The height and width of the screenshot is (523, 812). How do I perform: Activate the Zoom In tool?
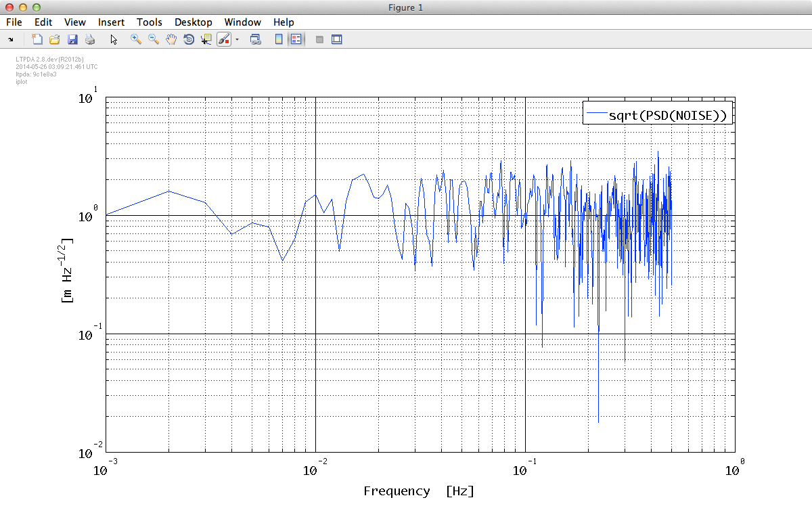[136, 39]
